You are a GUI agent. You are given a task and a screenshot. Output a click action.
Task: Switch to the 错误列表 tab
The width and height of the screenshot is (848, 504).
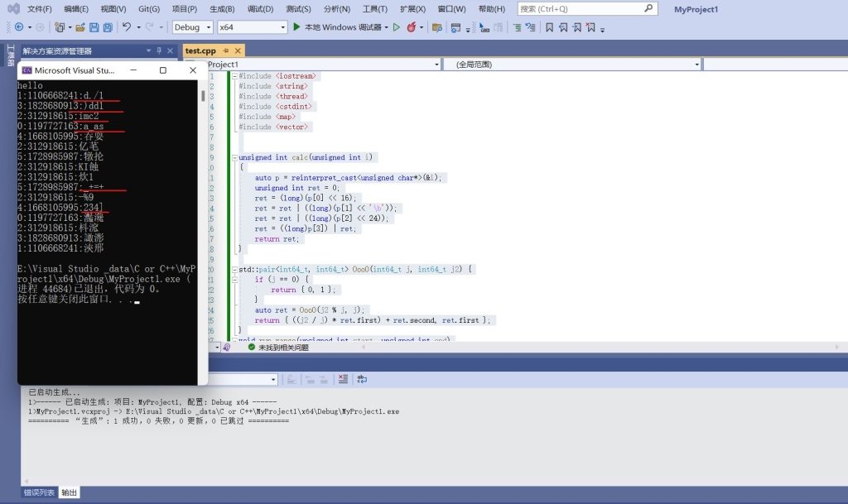pos(39,492)
